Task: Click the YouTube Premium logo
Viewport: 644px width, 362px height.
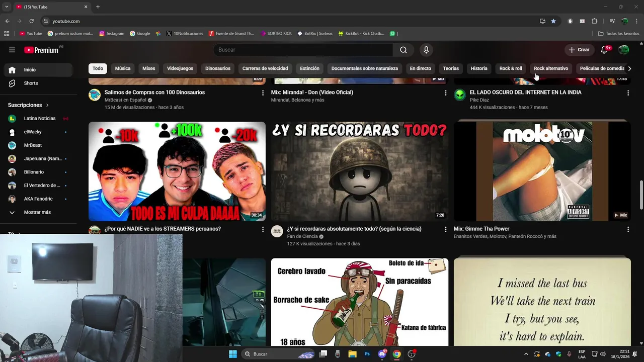Action: point(42,50)
